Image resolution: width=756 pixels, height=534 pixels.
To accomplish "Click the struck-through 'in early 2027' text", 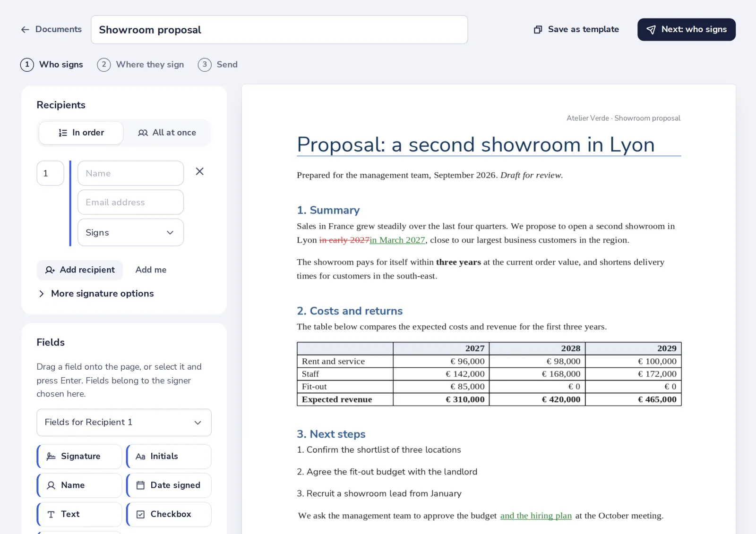I will (x=344, y=240).
